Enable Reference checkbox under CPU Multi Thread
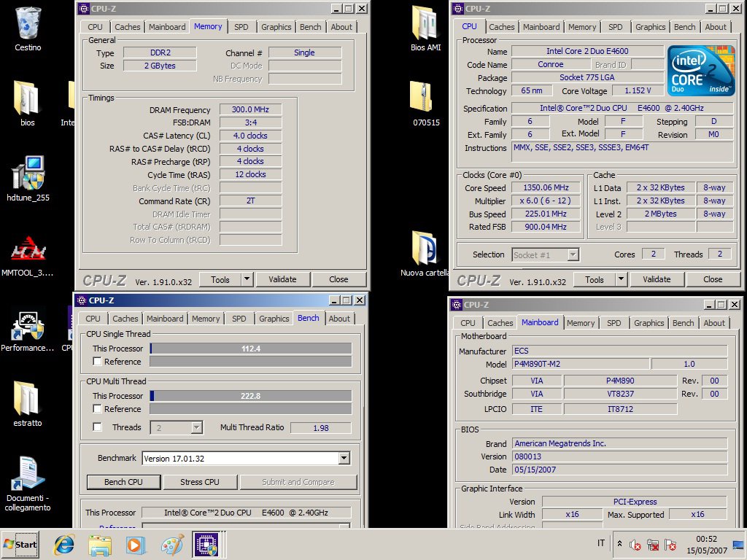The width and height of the screenshot is (747, 560). 97,409
